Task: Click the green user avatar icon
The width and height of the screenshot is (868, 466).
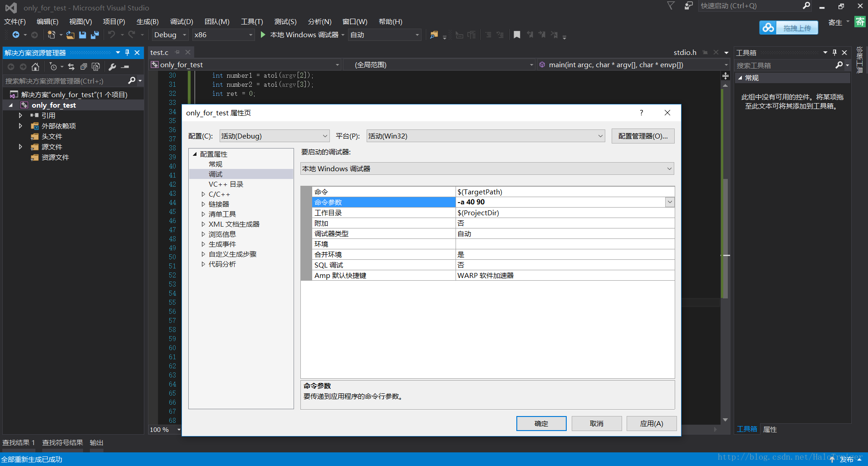Action: (860, 21)
